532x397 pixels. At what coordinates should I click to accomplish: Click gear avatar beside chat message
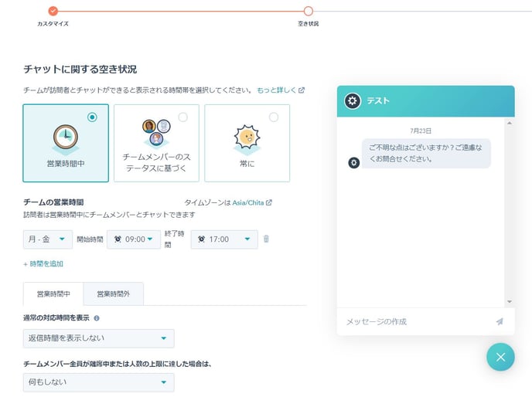coord(354,163)
